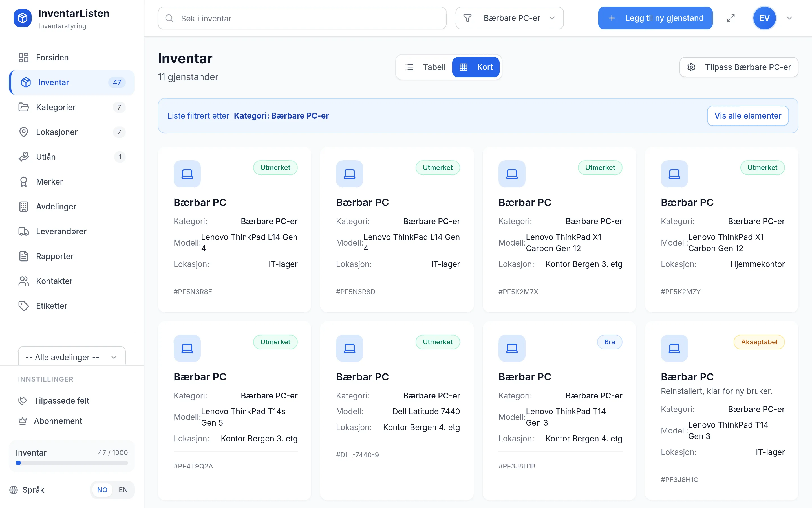This screenshot has width=812, height=508.
Task: Click laptop icon on card #PF4T9Q2A
Action: pyautogui.click(x=187, y=348)
